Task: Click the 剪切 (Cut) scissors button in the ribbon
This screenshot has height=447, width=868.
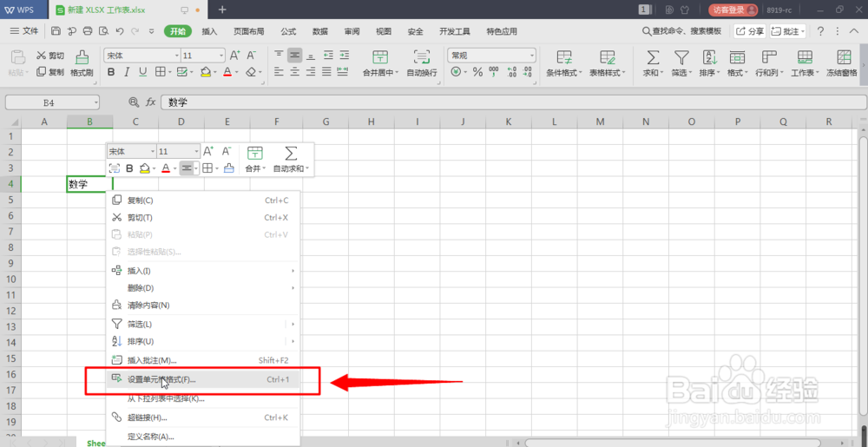Action: [50, 56]
